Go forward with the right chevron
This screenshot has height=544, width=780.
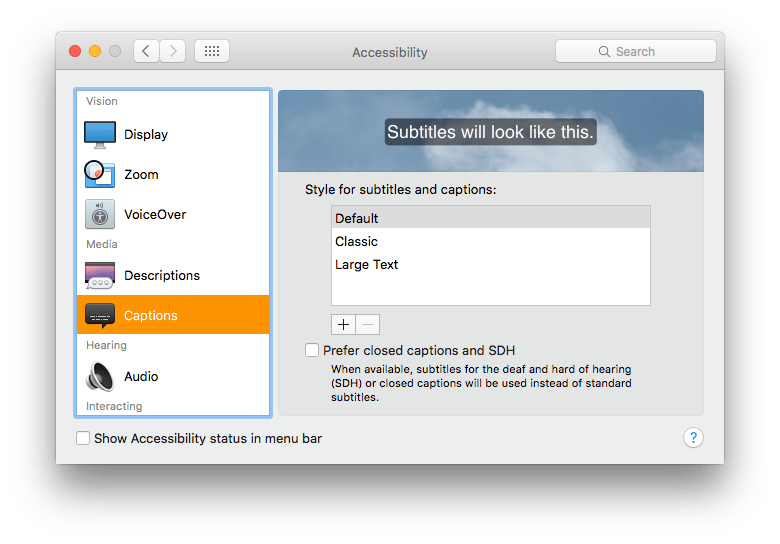tap(172, 51)
